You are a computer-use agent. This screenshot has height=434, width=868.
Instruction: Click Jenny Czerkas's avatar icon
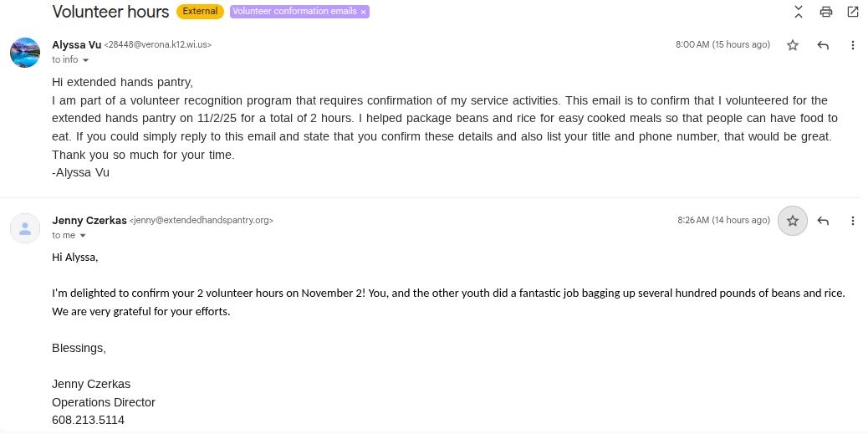[25, 227]
